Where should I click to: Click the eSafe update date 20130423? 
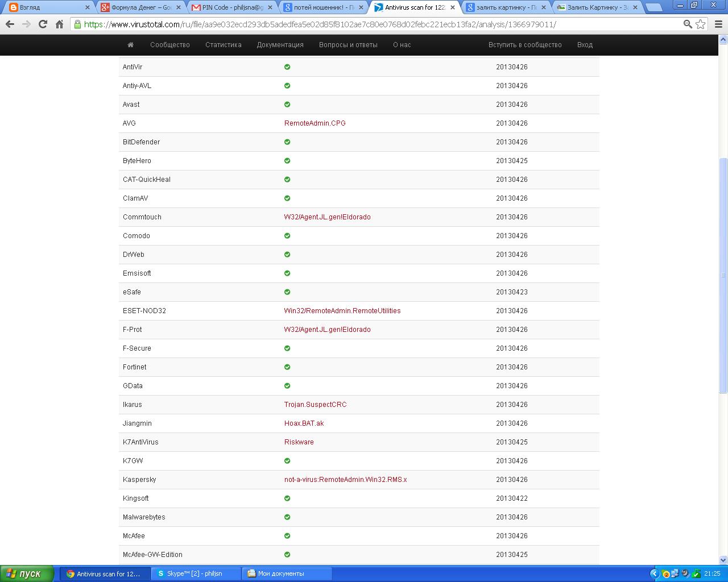coord(512,292)
